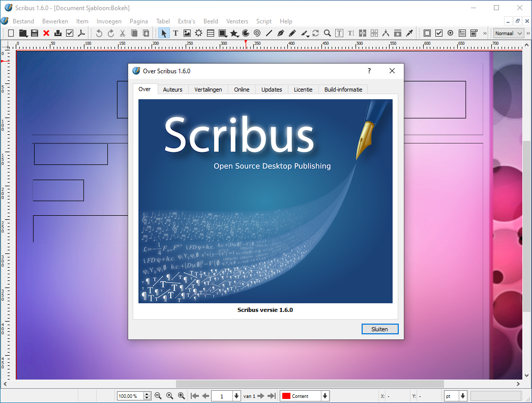532x403 pixels.
Task: Click the red Content layer color swatch
Action: [287, 395]
